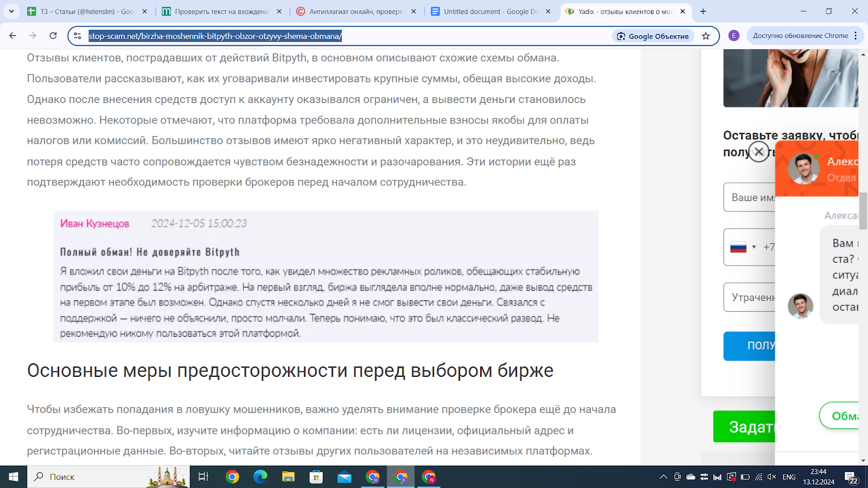Open Mail app from taskbar

[x=344, y=477]
